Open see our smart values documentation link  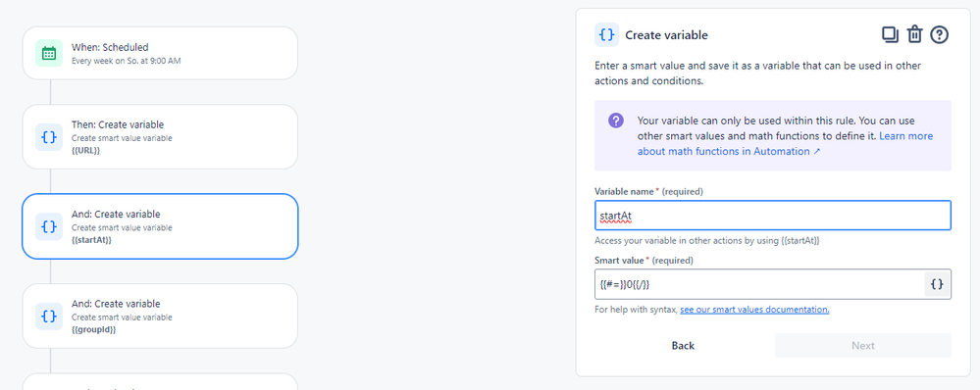[754, 310]
